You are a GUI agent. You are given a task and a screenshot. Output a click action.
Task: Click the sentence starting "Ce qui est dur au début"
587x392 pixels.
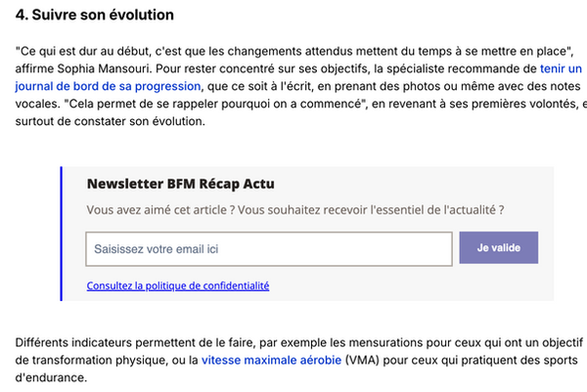point(294,51)
